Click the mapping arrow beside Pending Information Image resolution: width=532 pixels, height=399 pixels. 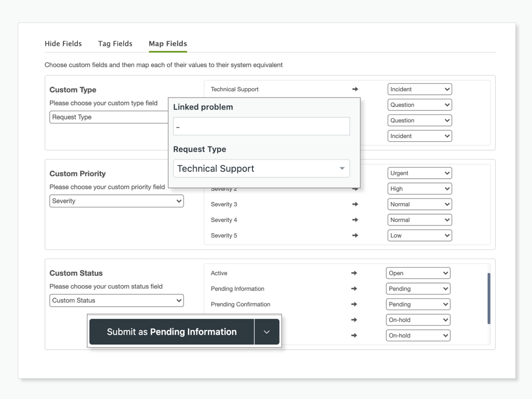[x=354, y=288]
